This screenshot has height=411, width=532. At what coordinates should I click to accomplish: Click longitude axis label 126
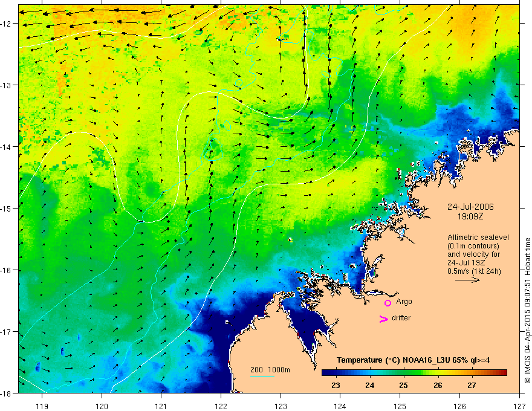[459, 406]
